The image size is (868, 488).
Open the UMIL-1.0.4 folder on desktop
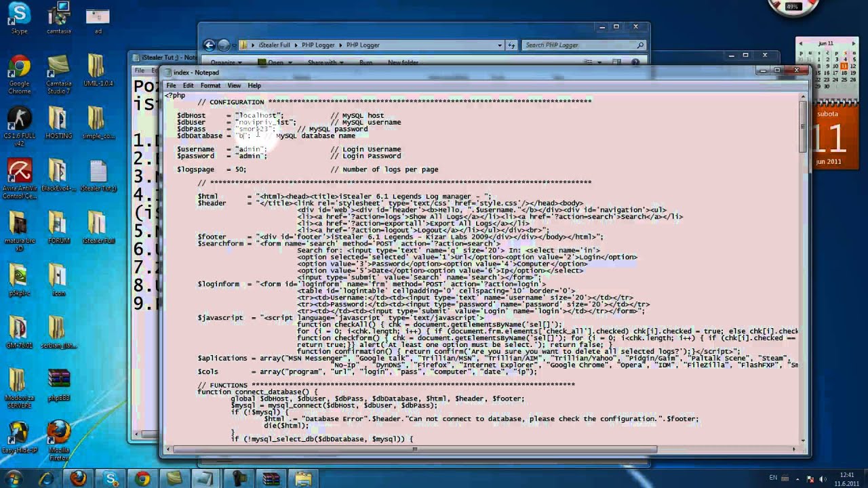coord(98,70)
